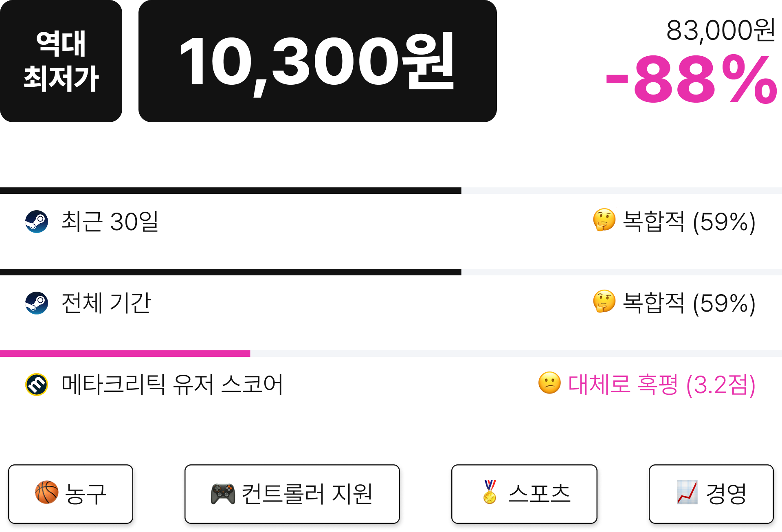Click the Steam icon beside 최근 30일
The image size is (782, 532).
tap(37, 222)
